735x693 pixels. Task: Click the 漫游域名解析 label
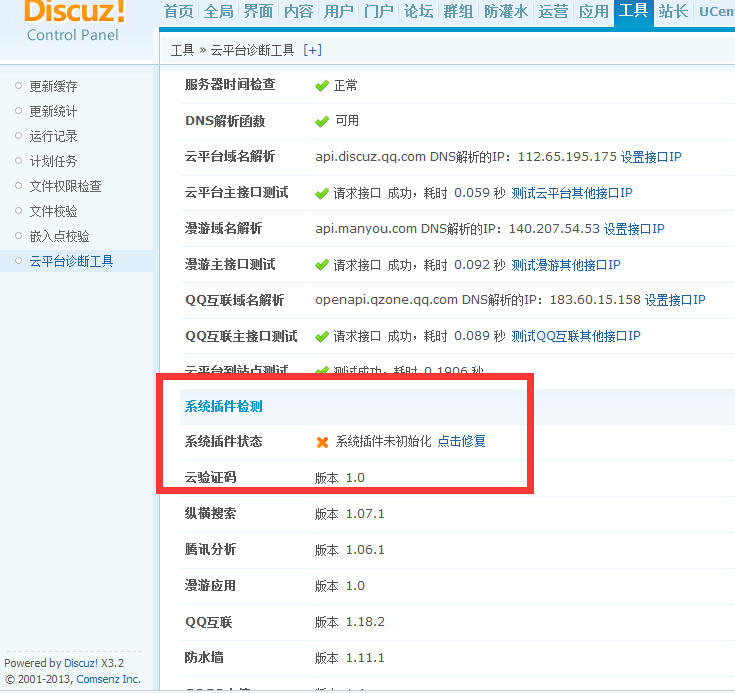click(224, 228)
